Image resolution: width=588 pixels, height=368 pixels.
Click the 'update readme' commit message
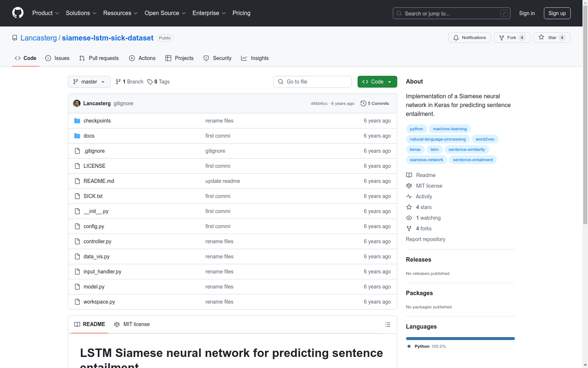click(x=223, y=181)
